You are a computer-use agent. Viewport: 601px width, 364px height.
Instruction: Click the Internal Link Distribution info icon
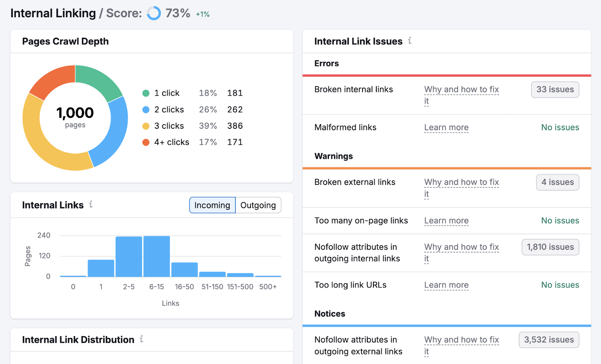(x=141, y=339)
